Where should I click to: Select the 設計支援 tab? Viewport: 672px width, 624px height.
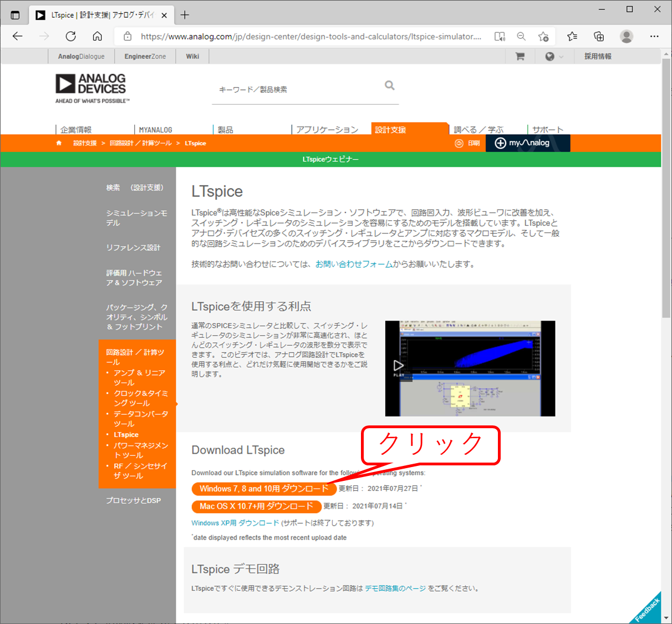[x=409, y=129]
